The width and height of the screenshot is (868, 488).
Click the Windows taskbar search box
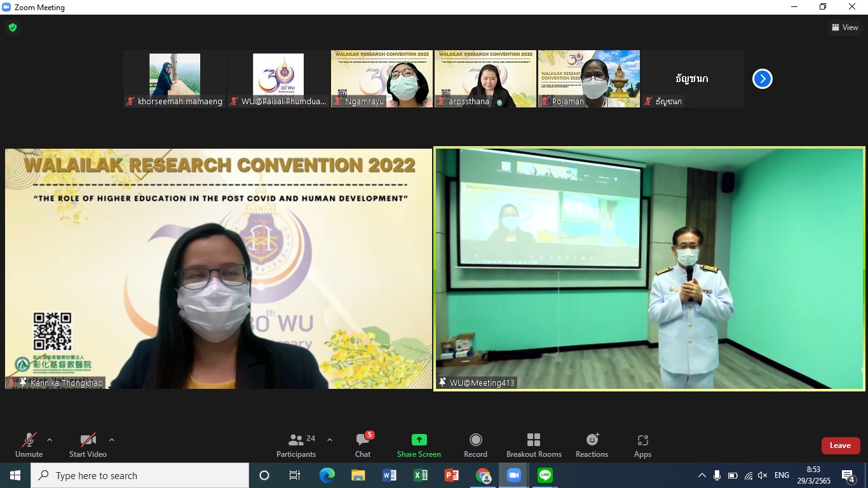(140, 475)
